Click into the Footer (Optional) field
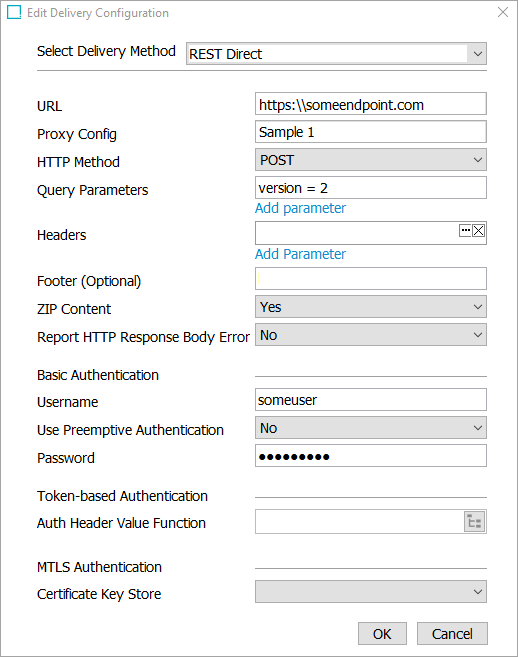The width and height of the screenshot is (518, 657). pos(370,279)
